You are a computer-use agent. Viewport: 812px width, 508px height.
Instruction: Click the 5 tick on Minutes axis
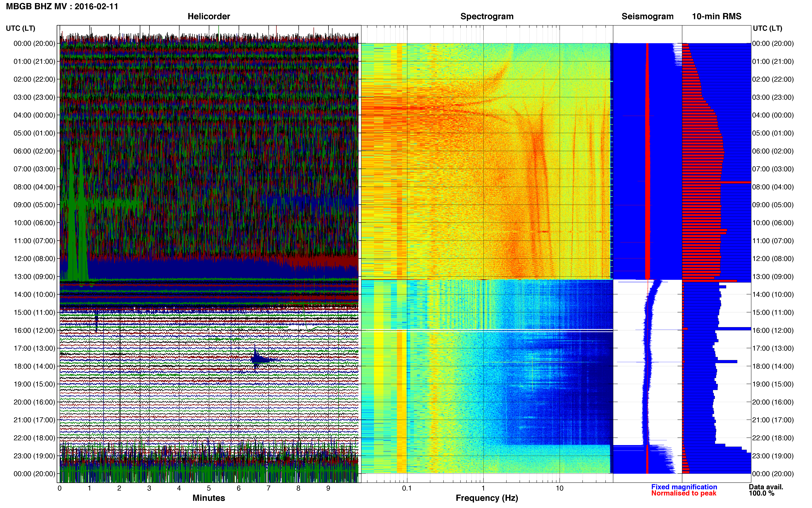(x=209, y=488)
